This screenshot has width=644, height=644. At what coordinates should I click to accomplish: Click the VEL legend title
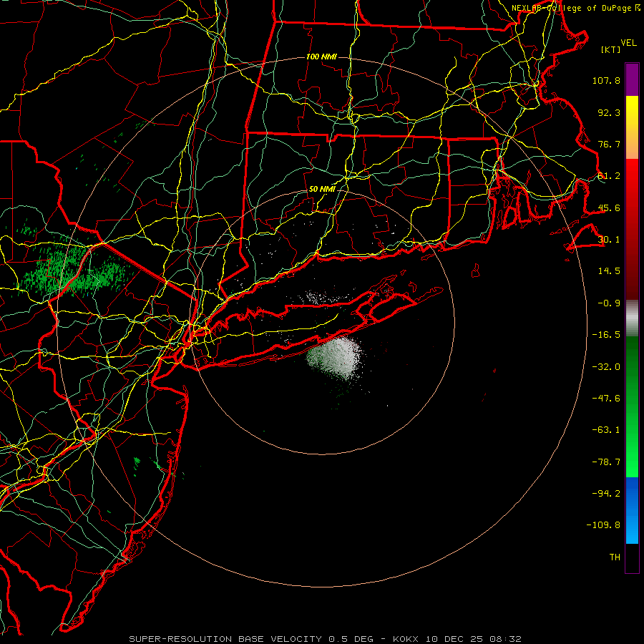(x=628, y=43)
